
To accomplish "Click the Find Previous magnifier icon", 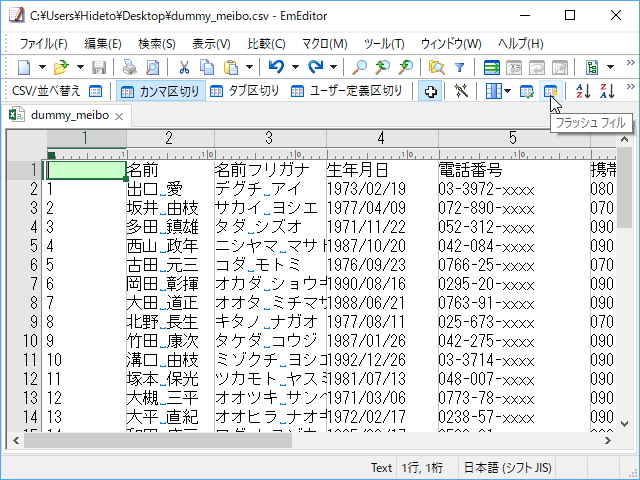I will pyautogui.click(x=382, y=67).
